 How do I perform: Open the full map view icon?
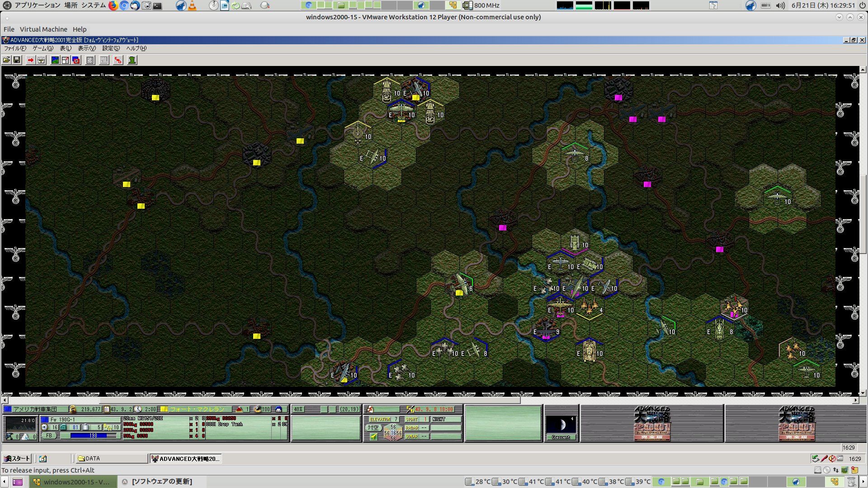tap(55, 60)
